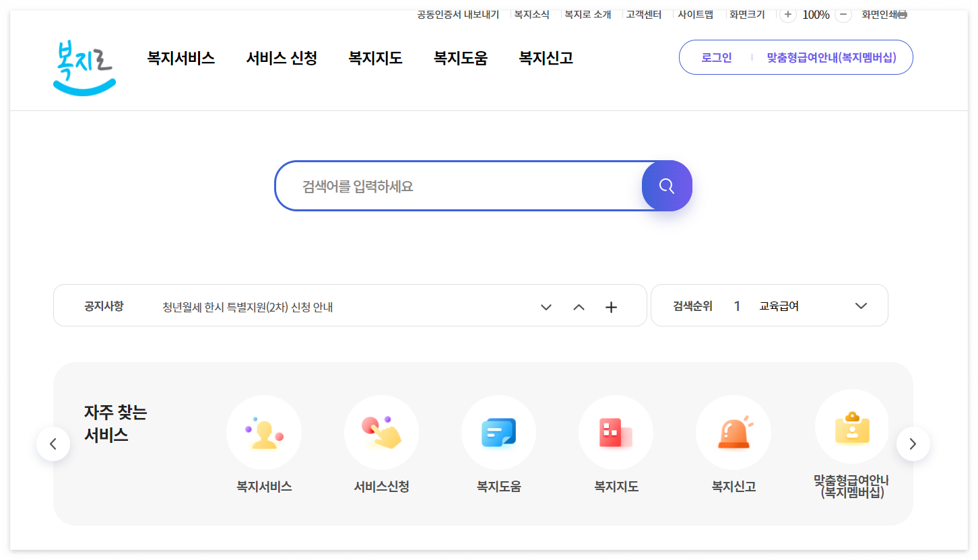
Task: Select the 복지지도 red building icon
Action: (616, 432)
